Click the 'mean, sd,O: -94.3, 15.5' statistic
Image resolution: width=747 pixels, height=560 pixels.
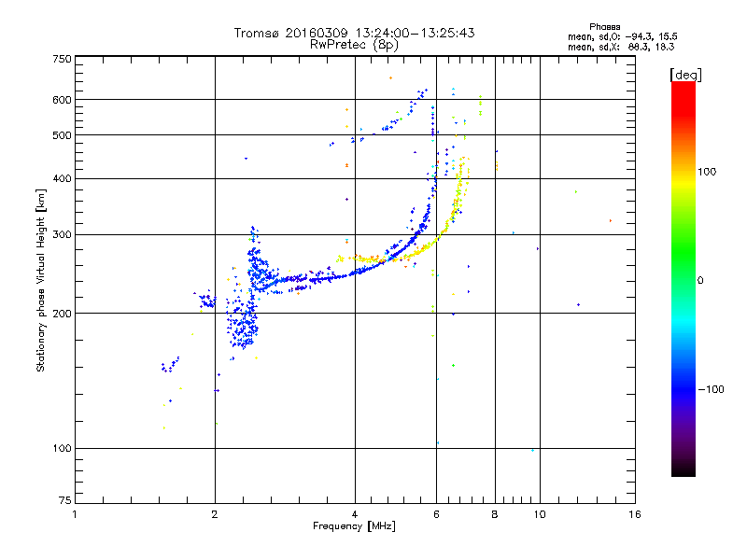pyautogui.click(x=623, y=36)
